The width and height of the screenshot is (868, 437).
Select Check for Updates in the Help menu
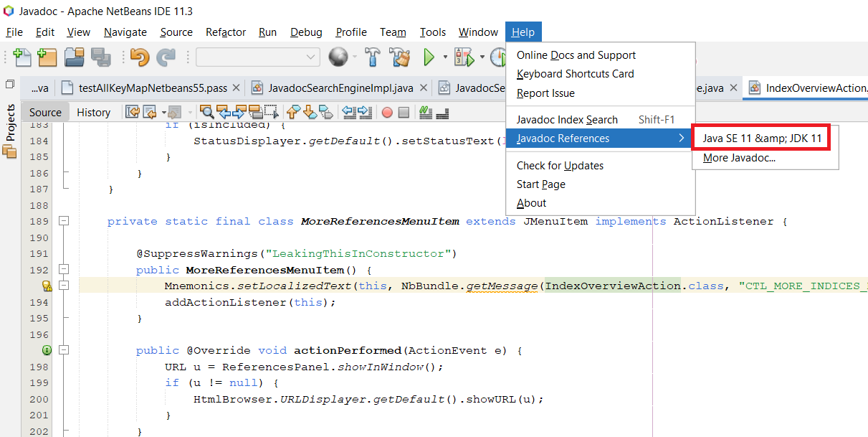[x=600, y=166]
